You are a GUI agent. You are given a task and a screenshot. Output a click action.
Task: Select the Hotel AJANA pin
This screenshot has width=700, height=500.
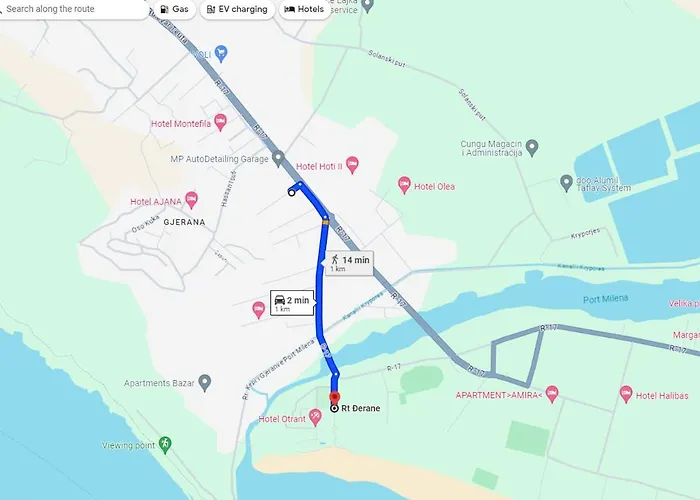click(x=192, y=200)
